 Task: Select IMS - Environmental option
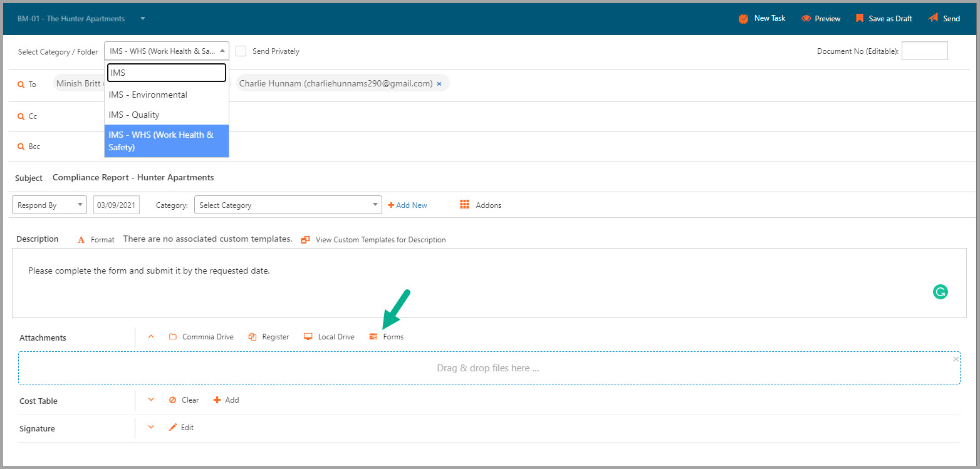pyautogui.click(x=167, y=95)
